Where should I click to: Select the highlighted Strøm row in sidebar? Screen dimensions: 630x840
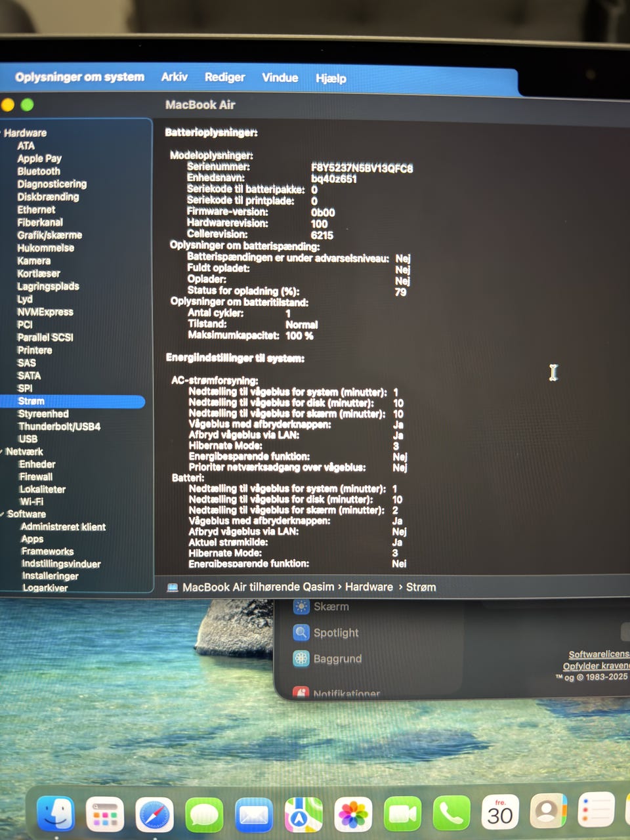(73, 401)
